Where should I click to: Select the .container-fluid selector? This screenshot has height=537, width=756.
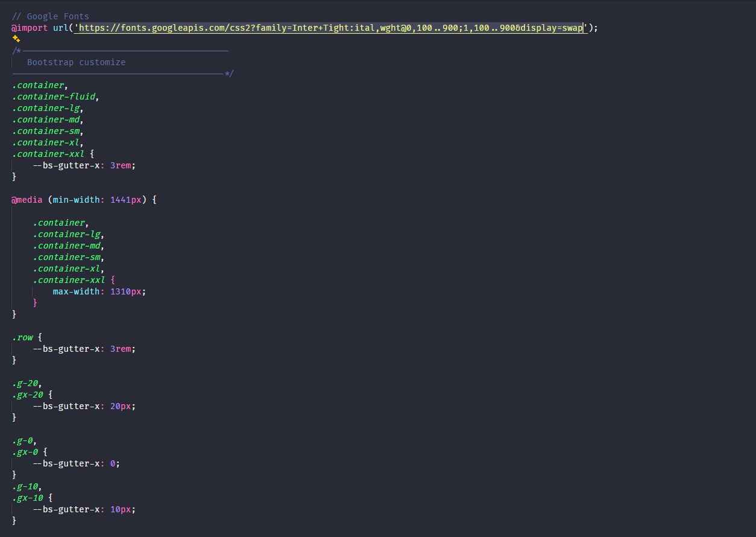[x=53, y=96]
